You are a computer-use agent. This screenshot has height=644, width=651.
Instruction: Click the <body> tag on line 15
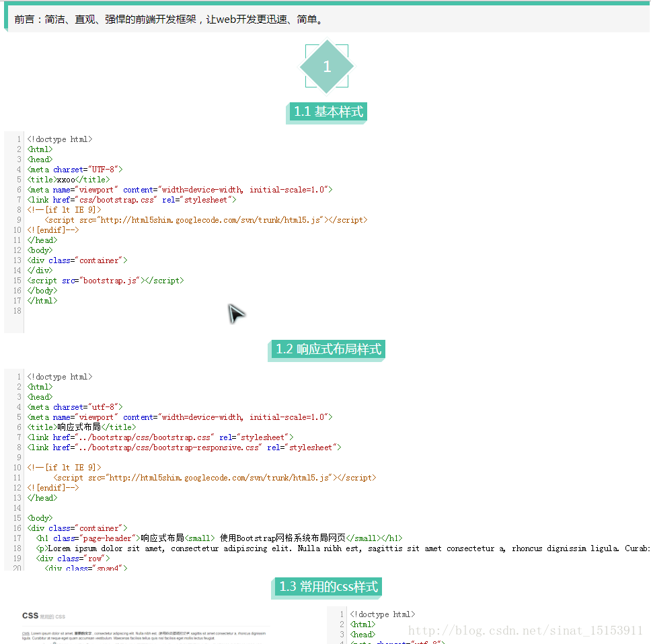tap(40, 518)
